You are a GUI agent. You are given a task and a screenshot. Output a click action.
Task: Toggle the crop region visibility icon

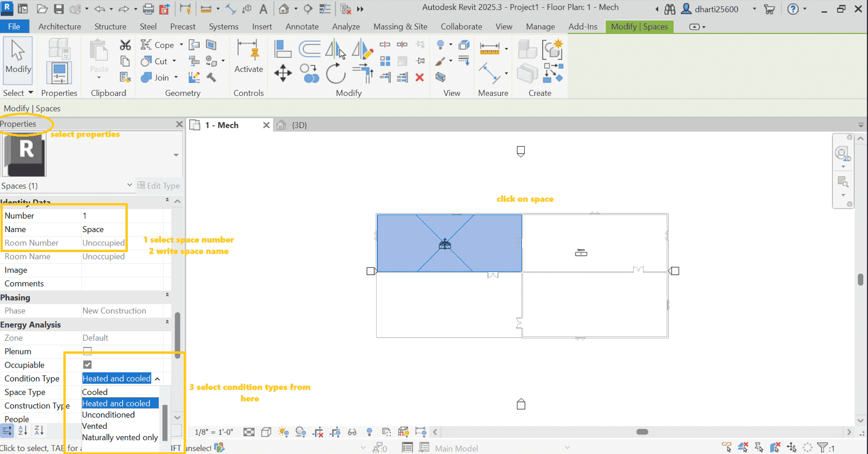click(335, 432)
